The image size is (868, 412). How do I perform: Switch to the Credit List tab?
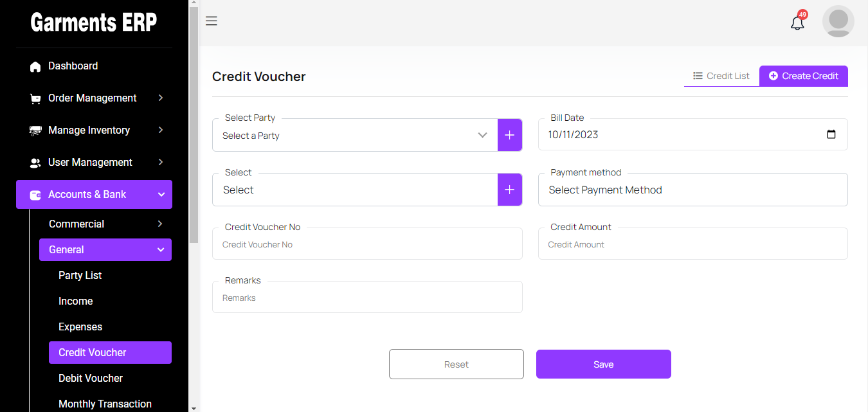(x=721, y=76)
